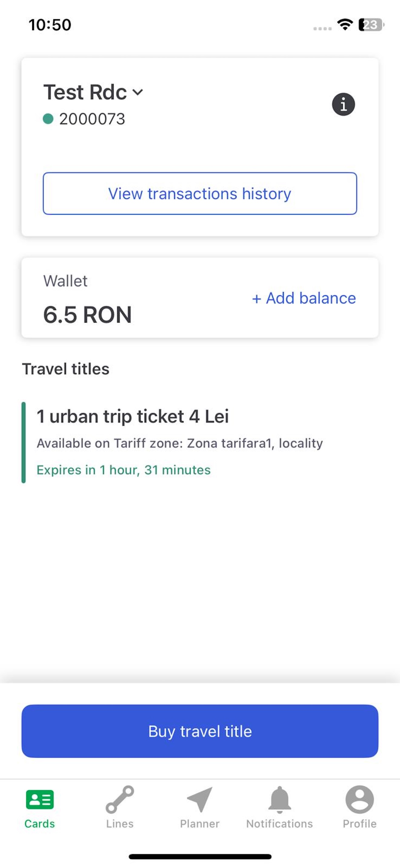Open the Profile person icon
This screenshot has width=400, height=868.
359,800
